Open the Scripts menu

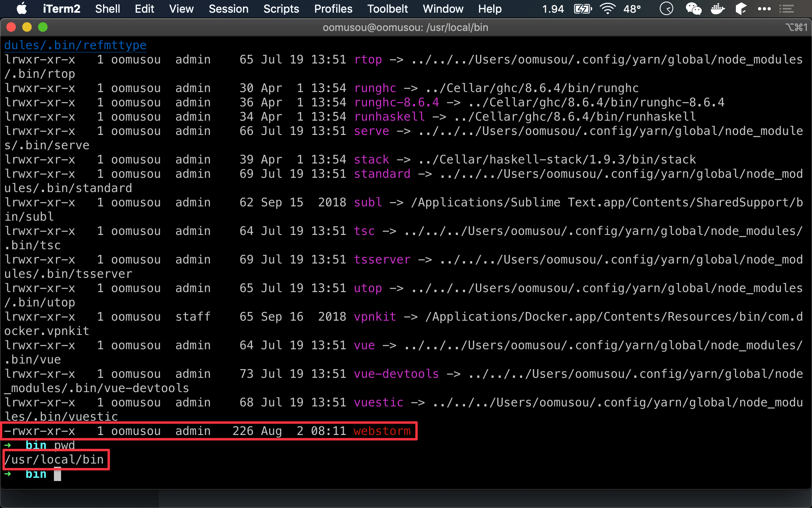281,9
